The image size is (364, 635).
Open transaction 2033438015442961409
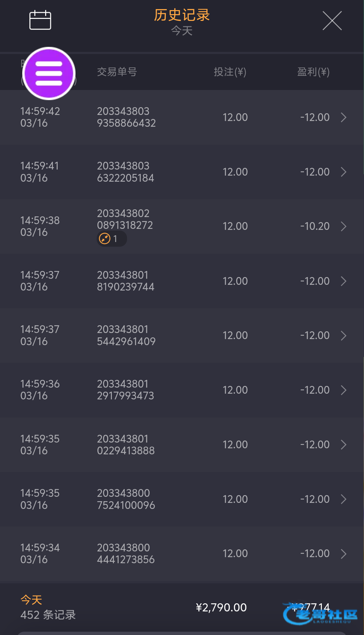tap(126, 335)
